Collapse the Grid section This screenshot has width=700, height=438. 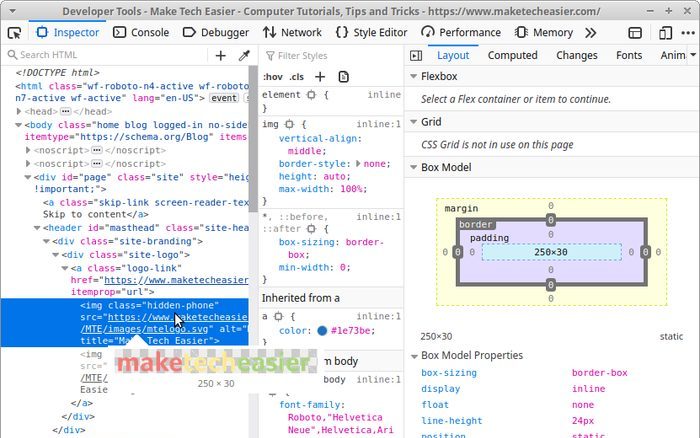point(413,122)
